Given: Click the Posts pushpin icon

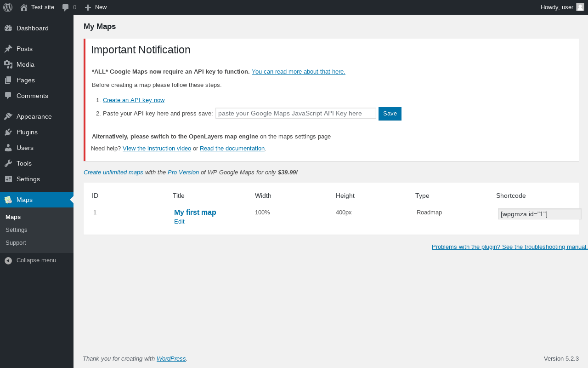Looking at the screenshot, I should (x=8, y=49).
